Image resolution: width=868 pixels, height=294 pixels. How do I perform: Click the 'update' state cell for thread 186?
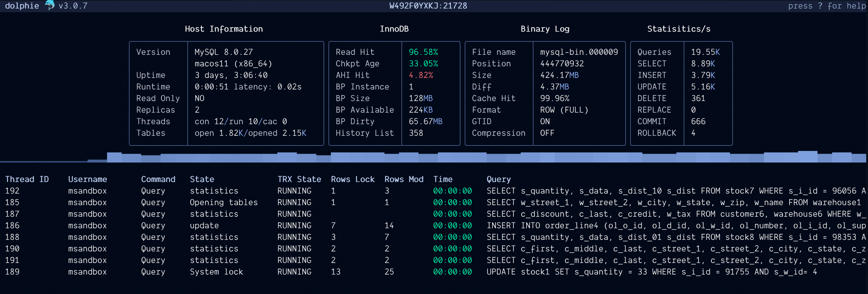204,226
